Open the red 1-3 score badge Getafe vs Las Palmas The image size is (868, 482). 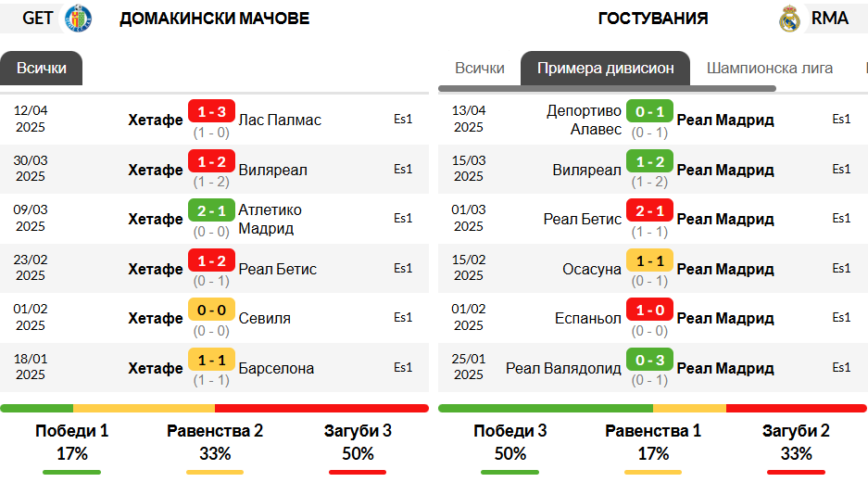211,111
